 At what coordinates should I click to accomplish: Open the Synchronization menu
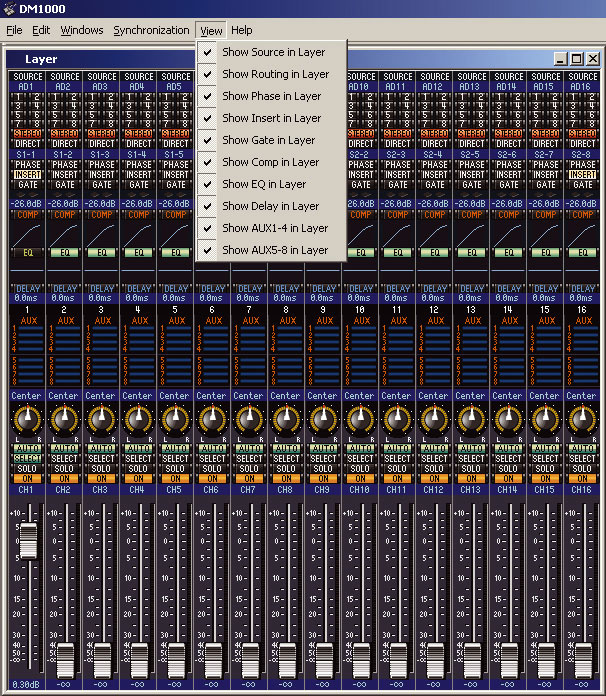(x=151, y=30)
